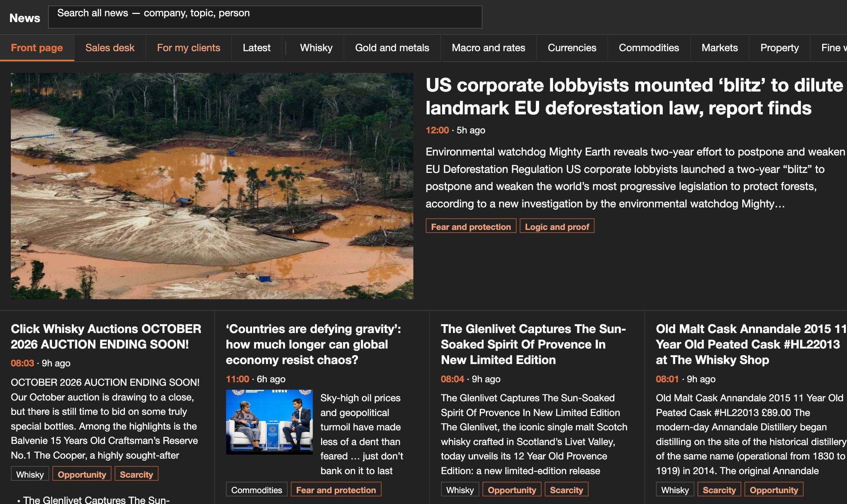Open the deforestation aerial photo
The width and height of the screenshot is (847, 504).
(212, 186)
